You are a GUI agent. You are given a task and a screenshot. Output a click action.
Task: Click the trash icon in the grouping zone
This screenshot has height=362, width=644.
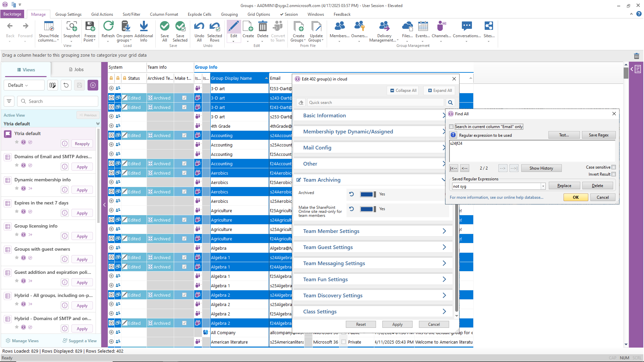(636, 56)
